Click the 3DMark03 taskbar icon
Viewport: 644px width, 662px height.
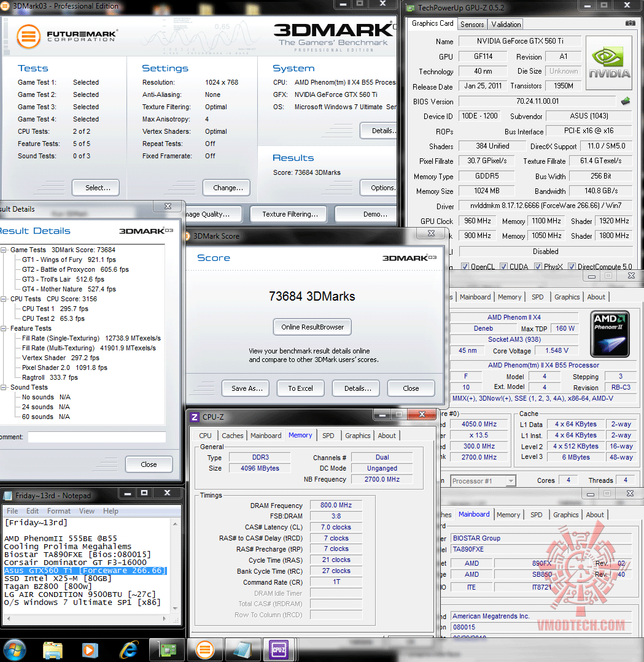coord(205,650)
